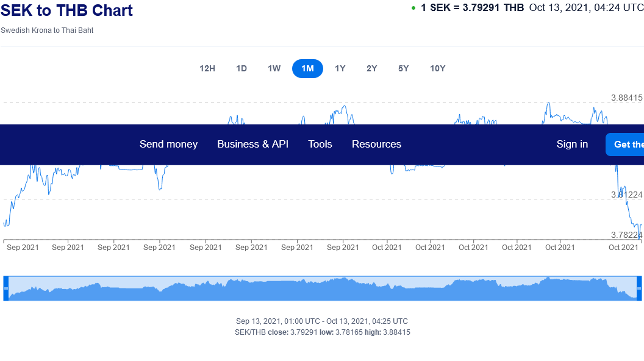Click the left handle of range navigator
644x361 pixels.
click(x=6, y=288)
